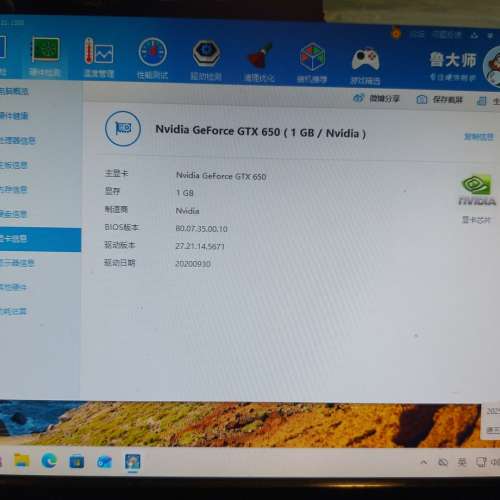Click the '鲁大师' brand title text

453,60
